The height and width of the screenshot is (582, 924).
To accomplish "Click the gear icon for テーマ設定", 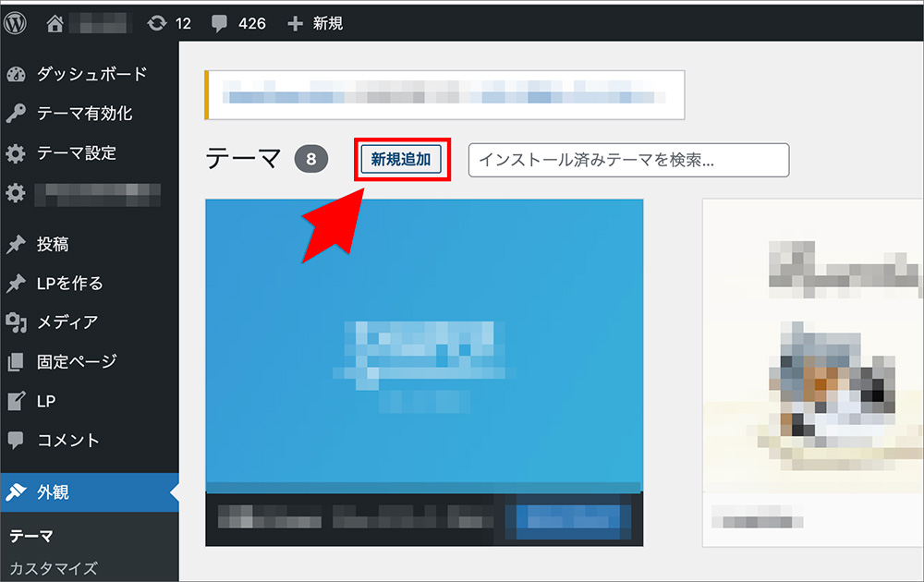I will tap(16, 153).
